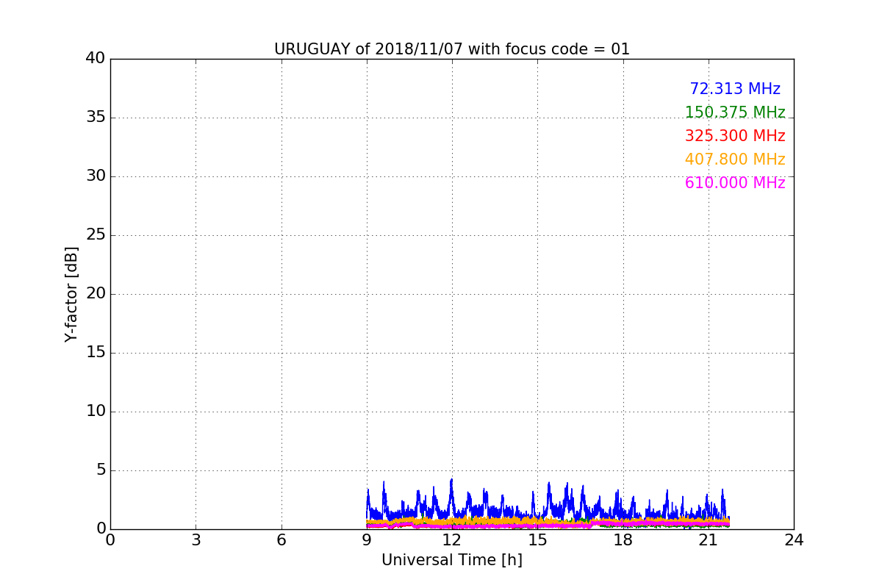This screenshot has width=882, height=588.
Task: Click the blue 72 MHz peak near 12h
Action: (451, 481)
